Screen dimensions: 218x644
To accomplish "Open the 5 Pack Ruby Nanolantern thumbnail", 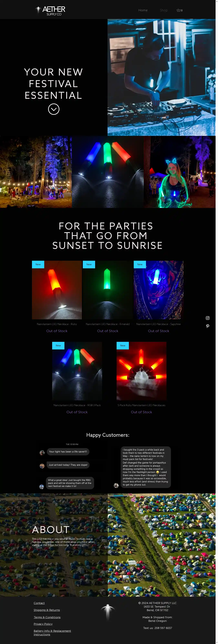I will click(x=141, y=371).
